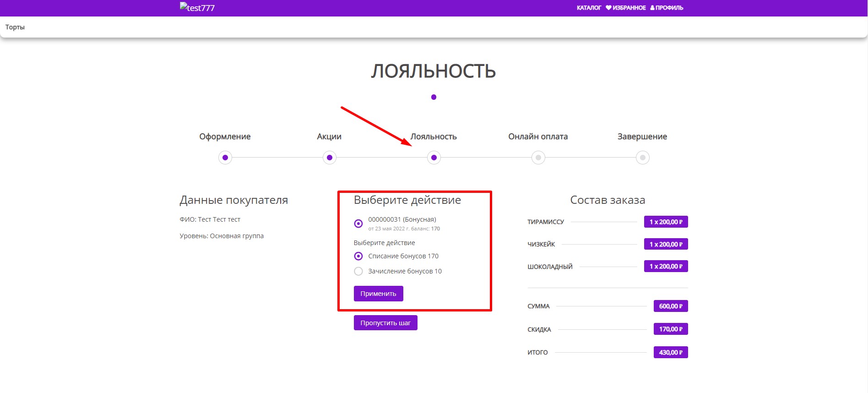This screenshot has width=868, height=393.
Task: Click the Лояльность step dot
Action: click(434, 158)
